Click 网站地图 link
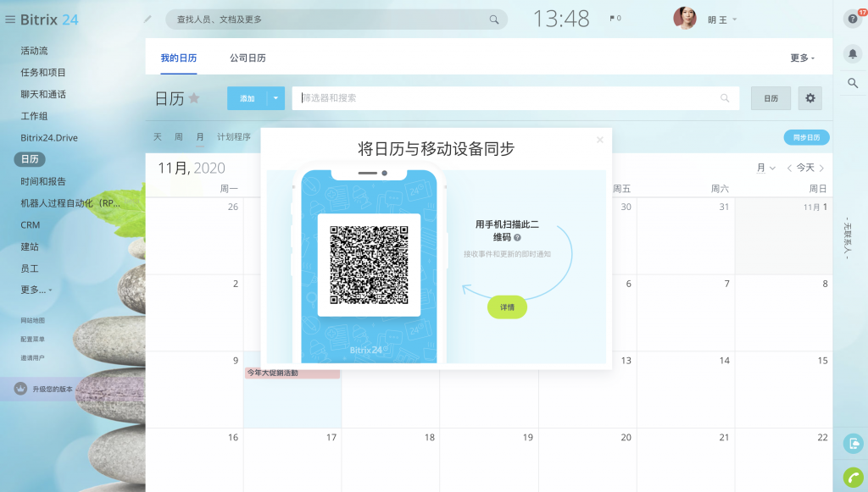The image size is (868, 492). [x=33, y=321]
